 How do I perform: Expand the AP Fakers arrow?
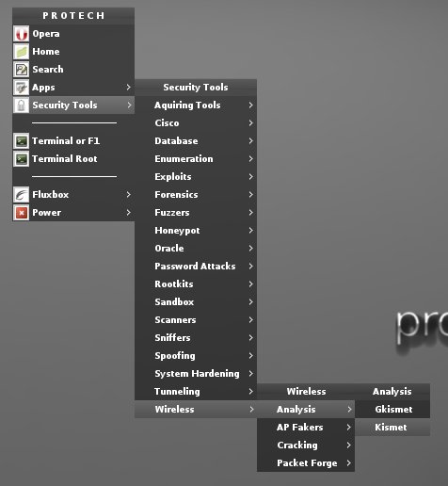pyautogui.click(x=348, y=427)
